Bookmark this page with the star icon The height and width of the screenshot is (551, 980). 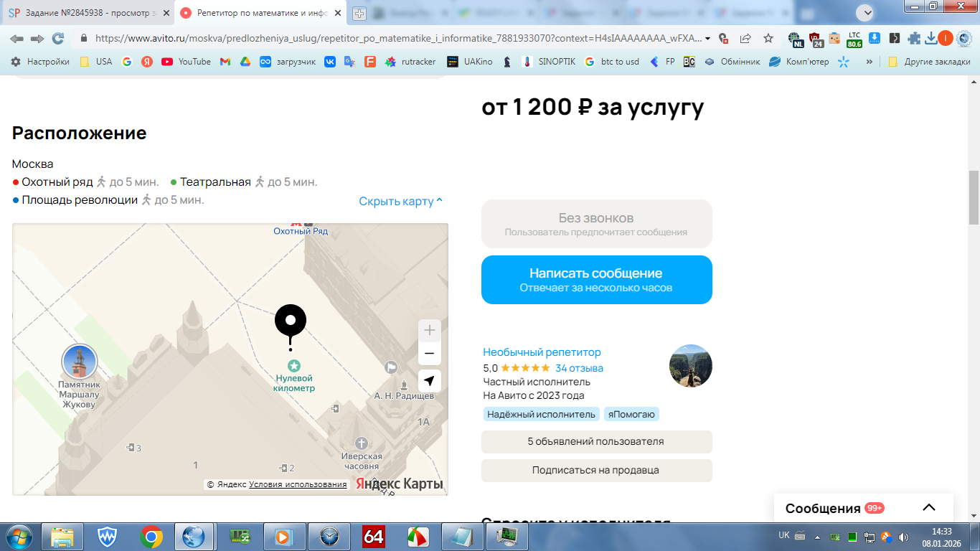coord(768,39)
